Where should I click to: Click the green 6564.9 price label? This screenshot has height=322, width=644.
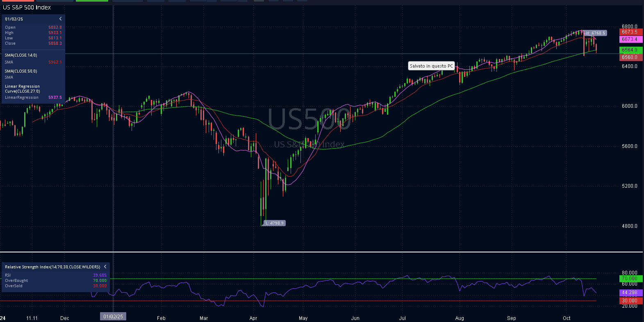630,50
